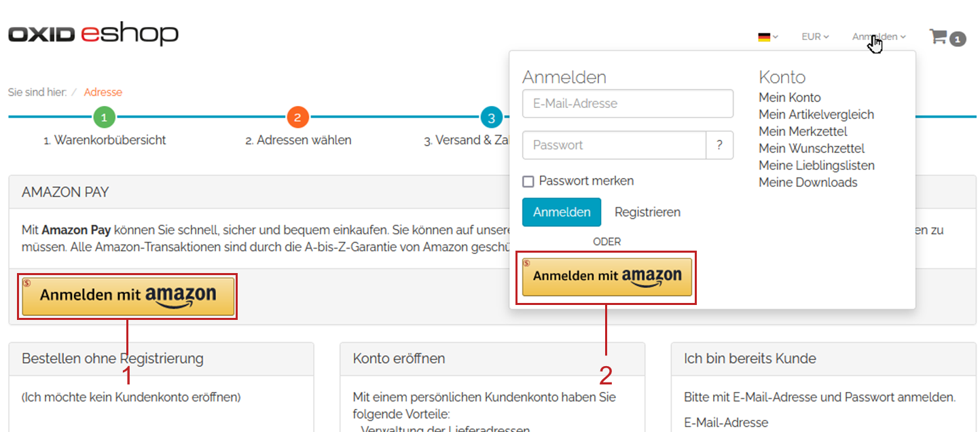Screen dimensions: 980x432
Task: Click the password help question mark
Action: [720, 145]
